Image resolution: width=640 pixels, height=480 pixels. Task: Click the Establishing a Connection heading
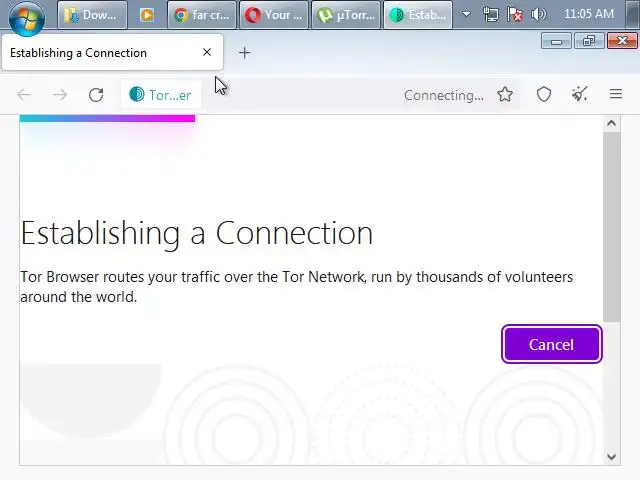tap(197, 233)
